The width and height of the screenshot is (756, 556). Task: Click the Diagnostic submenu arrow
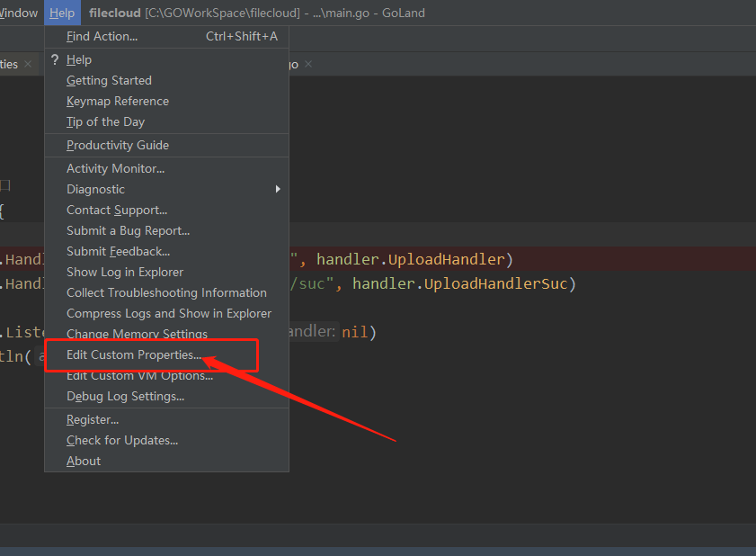[278, 189]
